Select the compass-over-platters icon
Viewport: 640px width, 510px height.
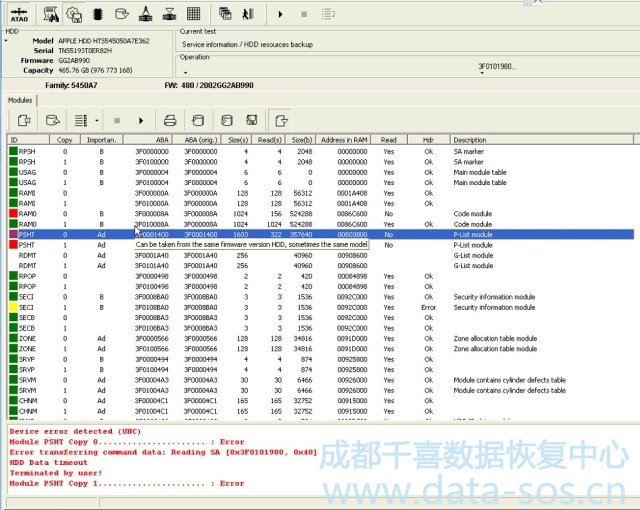(x=145, y=15)
